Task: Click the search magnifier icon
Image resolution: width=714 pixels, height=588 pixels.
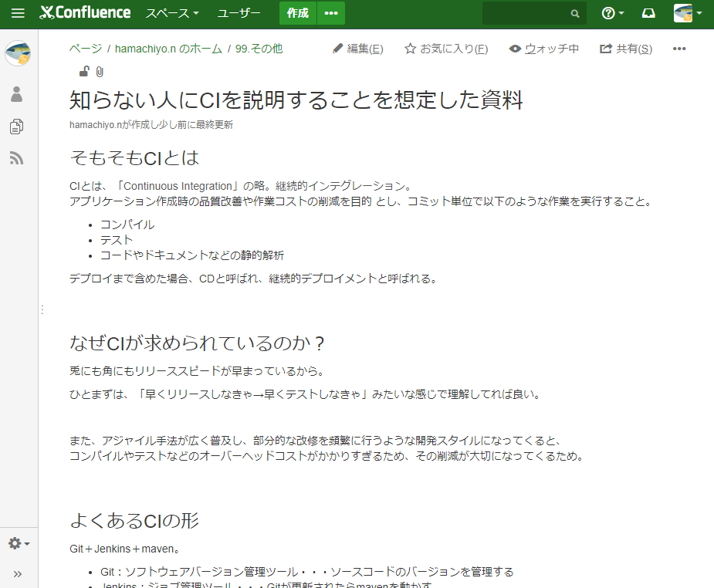Action: (x=575, y=14)
